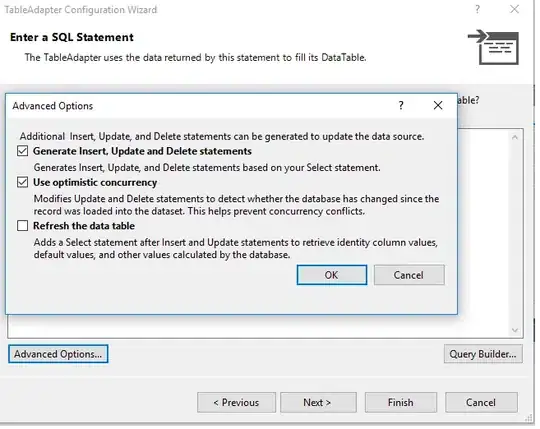
Task: Cancel the Advanced Options dialog
Action: coord(409,275)
